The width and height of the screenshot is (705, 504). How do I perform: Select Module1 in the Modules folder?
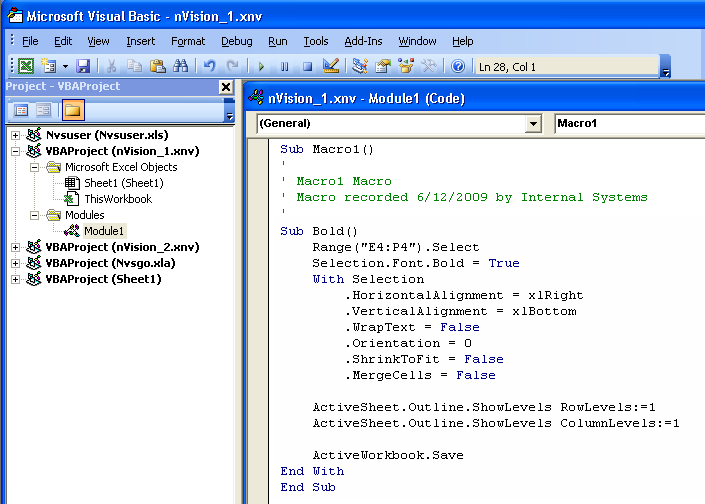[x=104, y=231]
